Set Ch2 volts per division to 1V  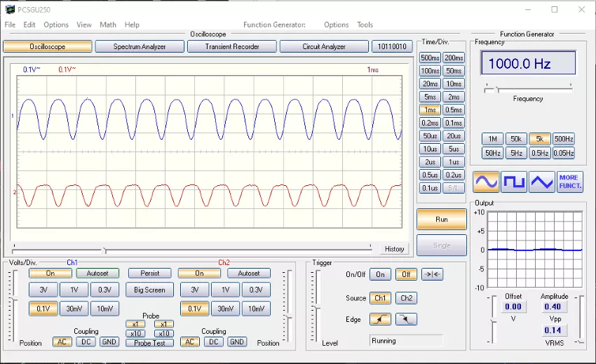(x=225, y=290)
